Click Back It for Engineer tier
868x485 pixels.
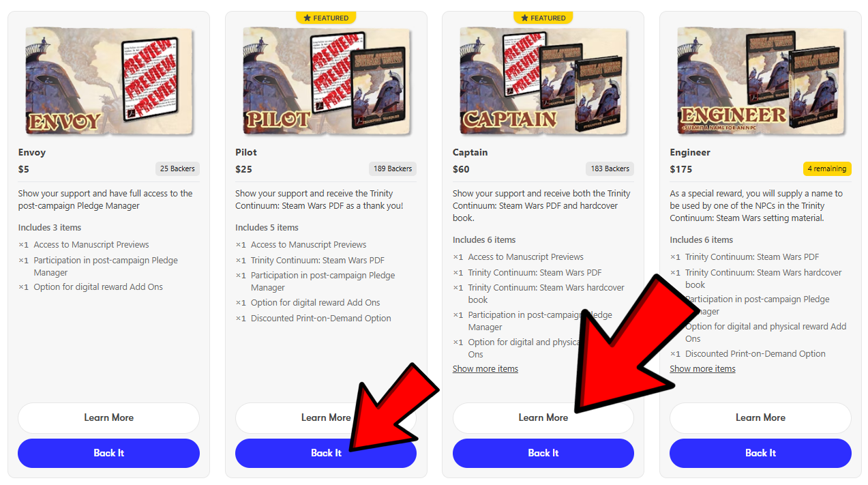[760, 453]
